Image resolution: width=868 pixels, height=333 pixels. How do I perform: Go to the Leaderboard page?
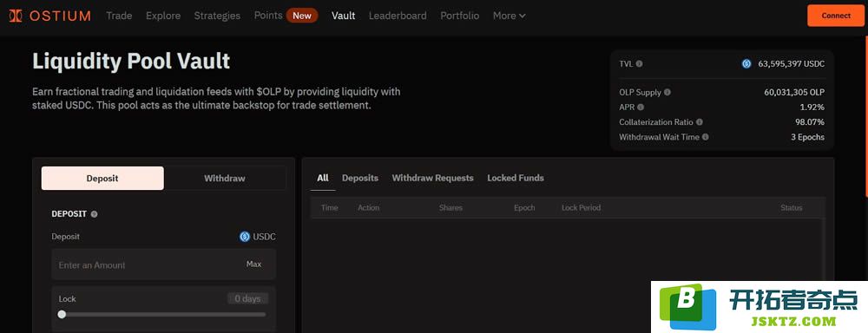tap(398, 16)
